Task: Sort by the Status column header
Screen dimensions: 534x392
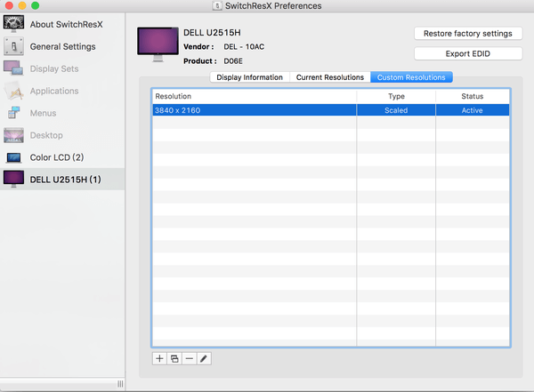Action: (473, 96)
